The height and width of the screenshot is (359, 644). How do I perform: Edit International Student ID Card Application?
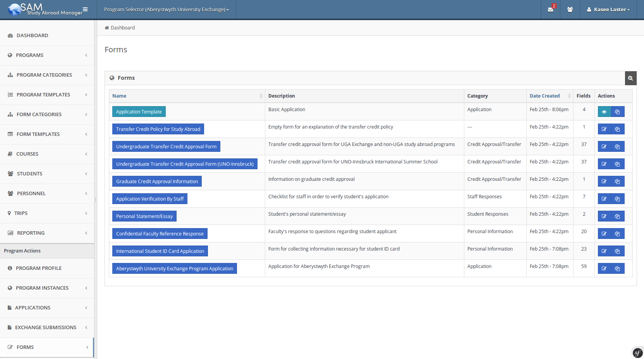pos(604,251)
